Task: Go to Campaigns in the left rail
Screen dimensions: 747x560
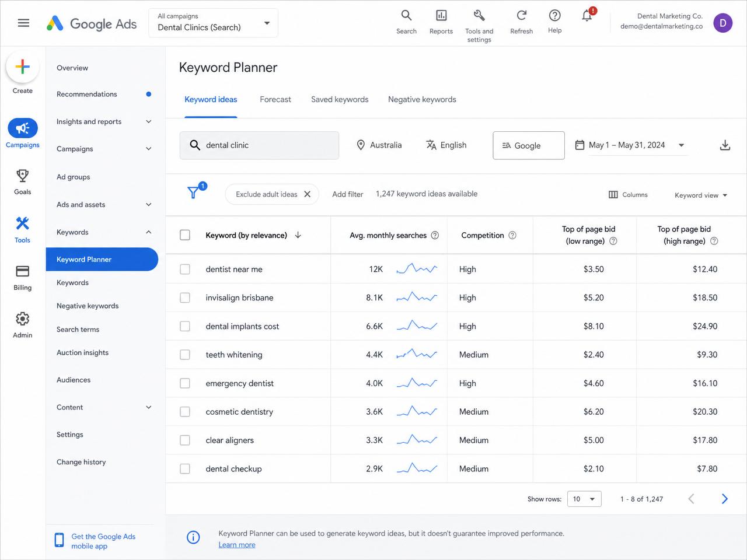Action: pyautogui.click(x=23, y=133)
